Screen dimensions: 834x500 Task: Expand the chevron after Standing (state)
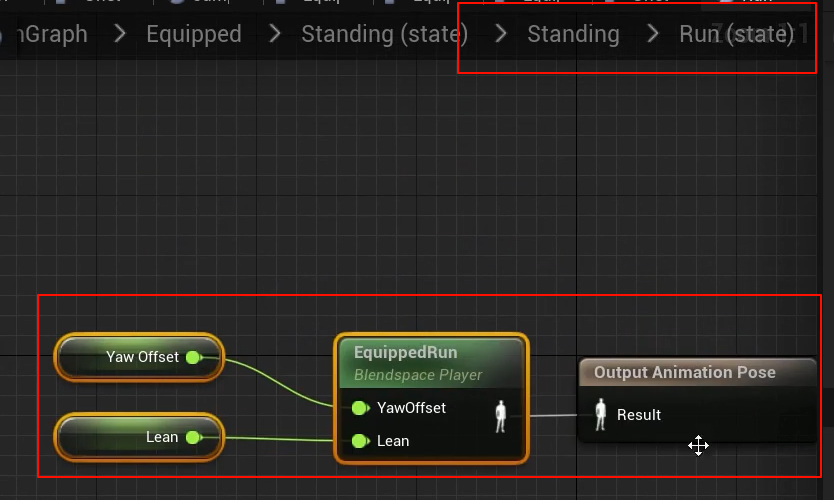tap(501, 34)
